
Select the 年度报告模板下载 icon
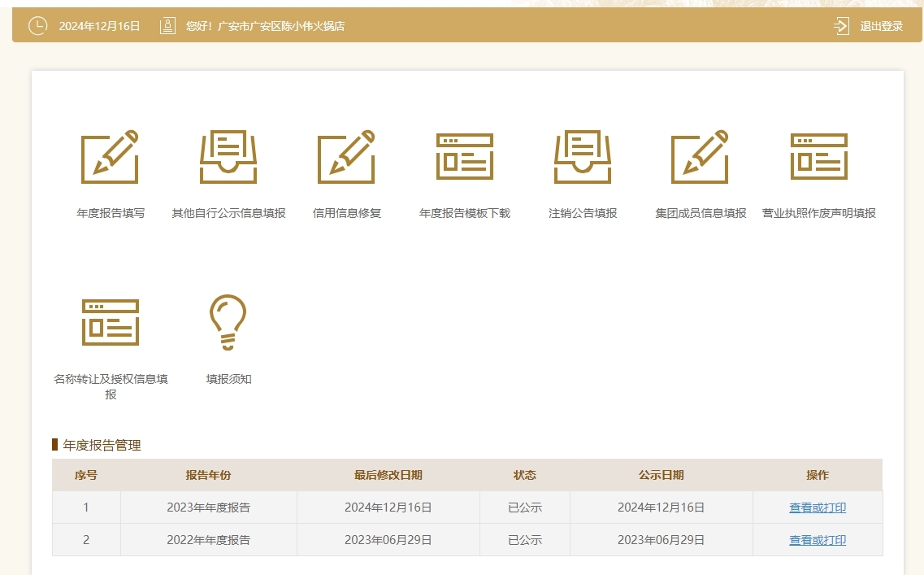[465, 157]
